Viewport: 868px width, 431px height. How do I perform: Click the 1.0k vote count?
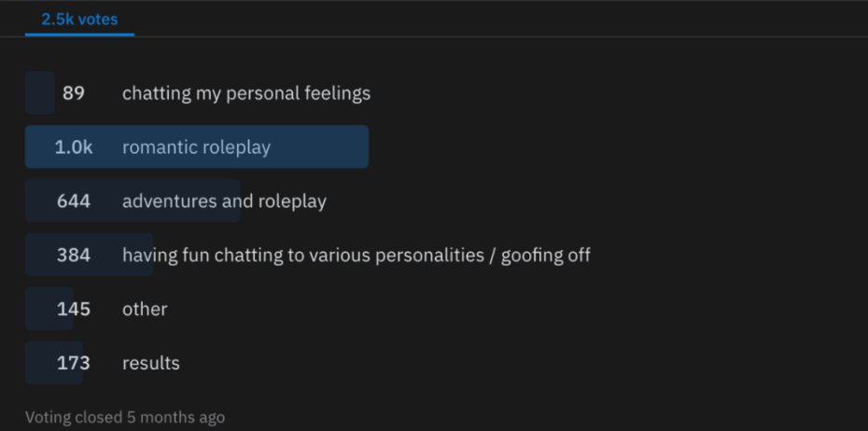pos(74,147)
